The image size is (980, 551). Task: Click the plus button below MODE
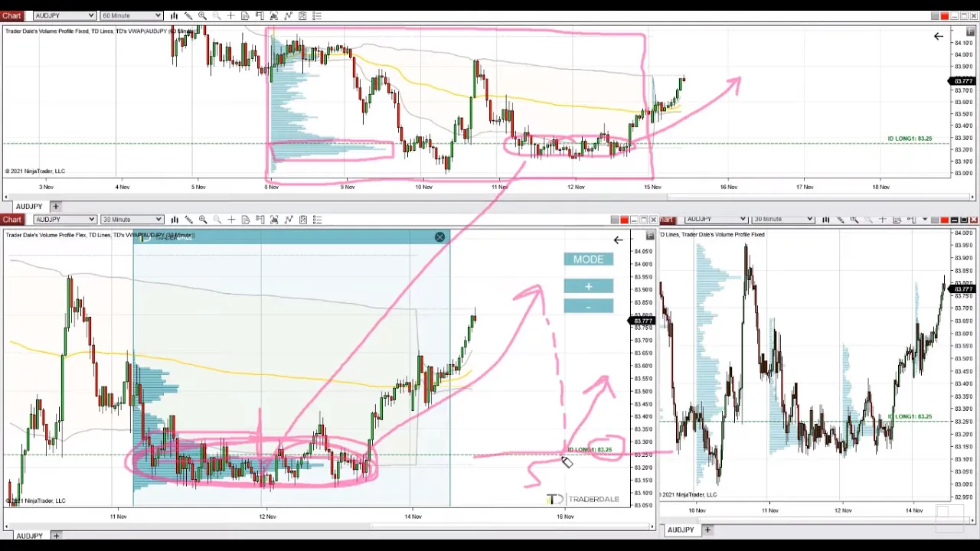[589, 286]
